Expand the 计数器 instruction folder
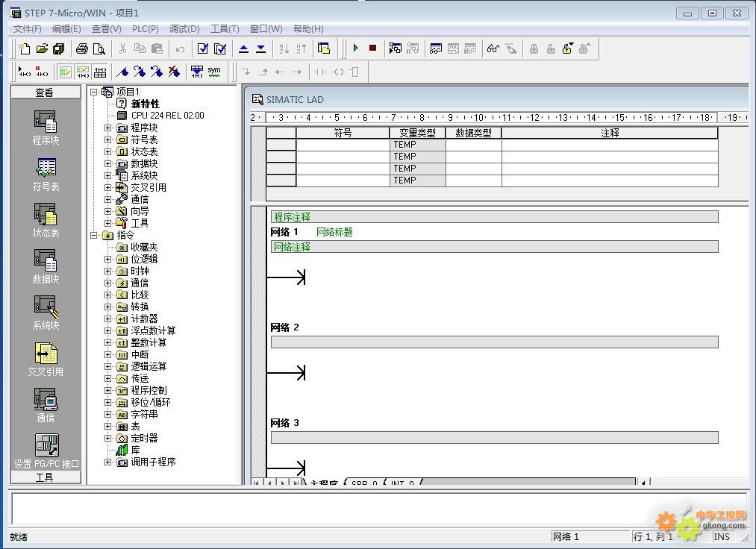This screenshot has width=756, height=549. tap(108, 319)
